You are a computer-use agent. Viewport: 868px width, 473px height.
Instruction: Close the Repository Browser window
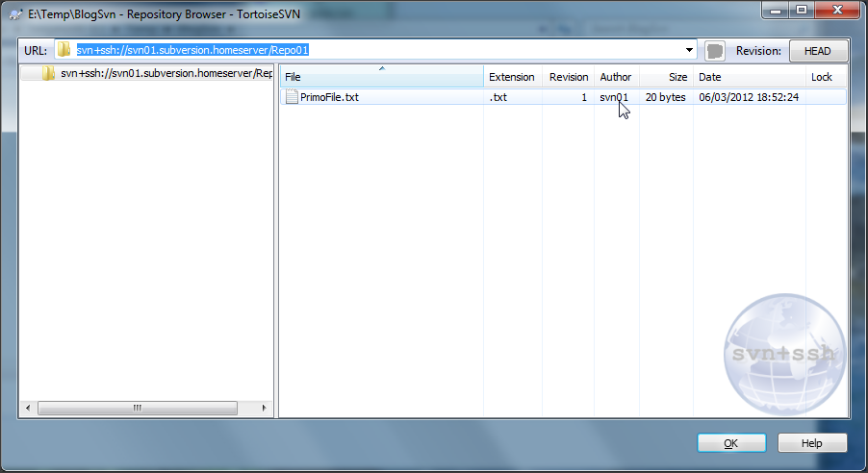coord(837,10)
